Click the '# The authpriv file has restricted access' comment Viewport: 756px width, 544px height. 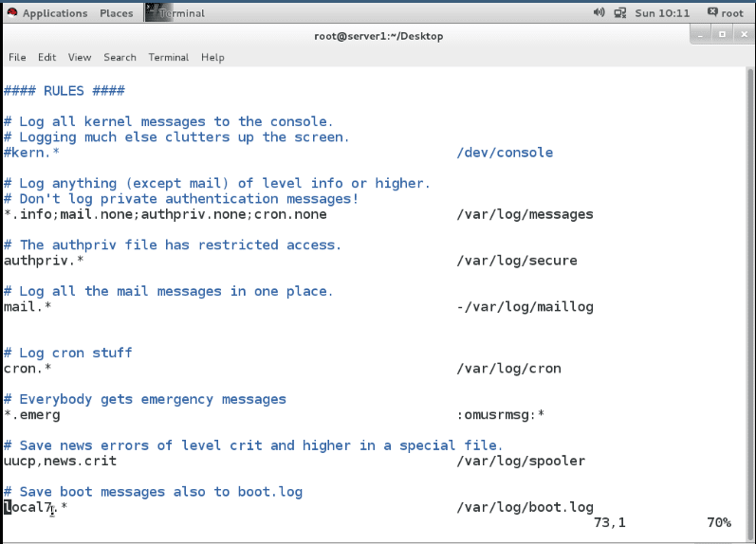173,245
